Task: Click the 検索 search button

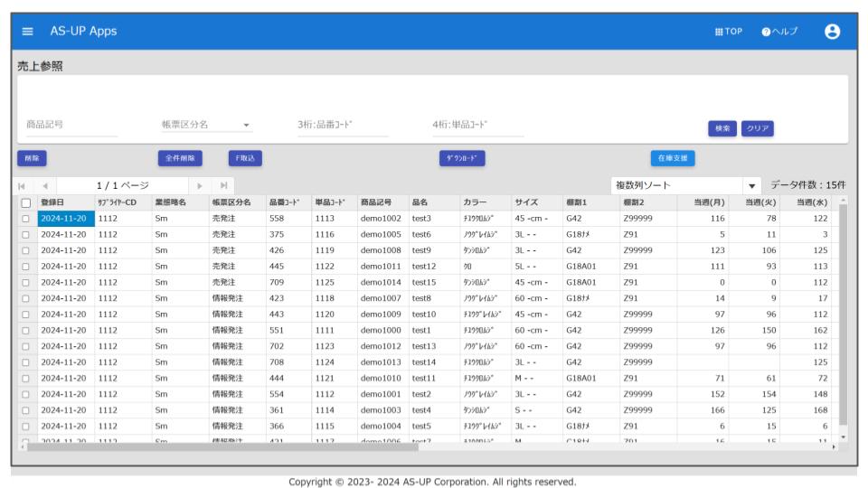Action: (722, 128)
